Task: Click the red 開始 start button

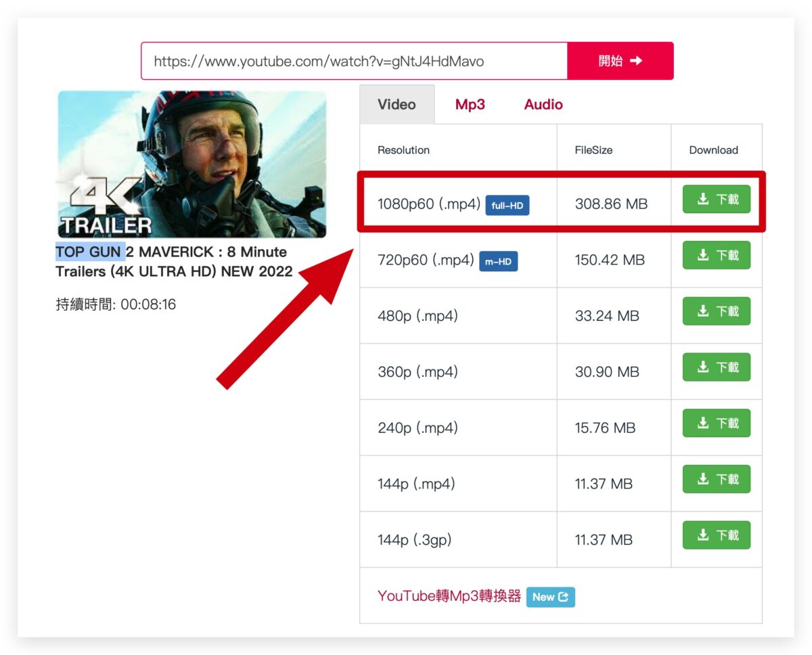Action: click(620, 61)
